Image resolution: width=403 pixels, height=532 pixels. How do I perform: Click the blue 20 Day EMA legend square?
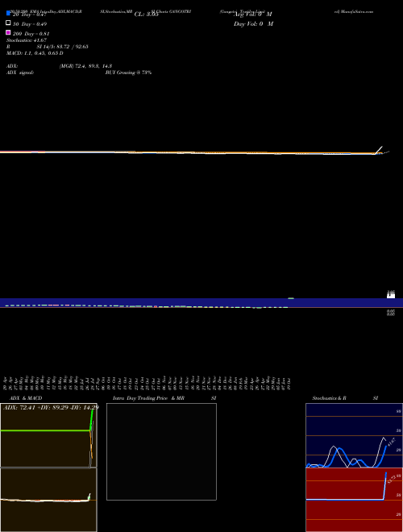click(8, 14)
